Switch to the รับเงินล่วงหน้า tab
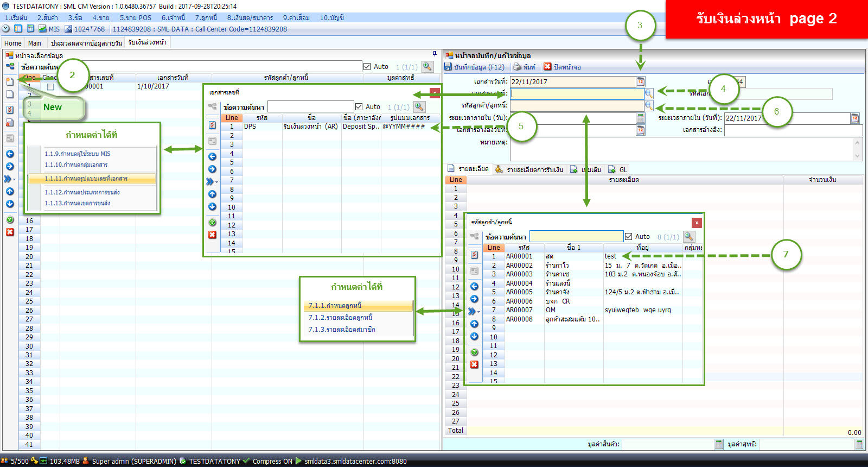Image resolution: width=868 pixels, height=467 pixels. click(148, 42)
